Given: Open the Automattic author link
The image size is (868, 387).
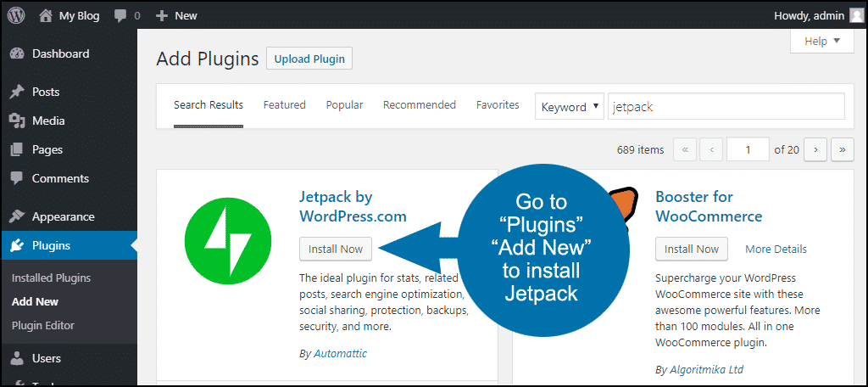Looking at the screenshot, I should click(x=340, y=353).
